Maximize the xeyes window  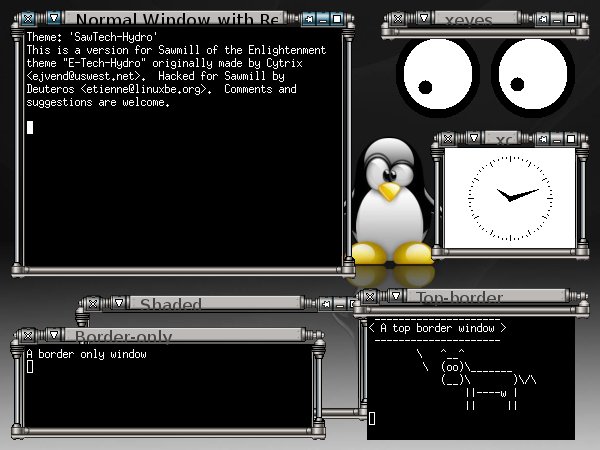(x=571, y=19)
